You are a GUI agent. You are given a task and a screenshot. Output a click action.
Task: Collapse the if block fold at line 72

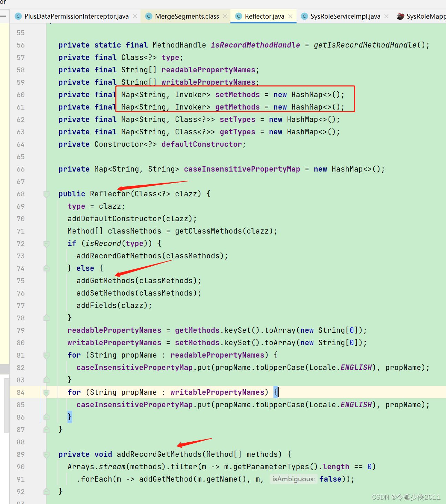[46, 244]
